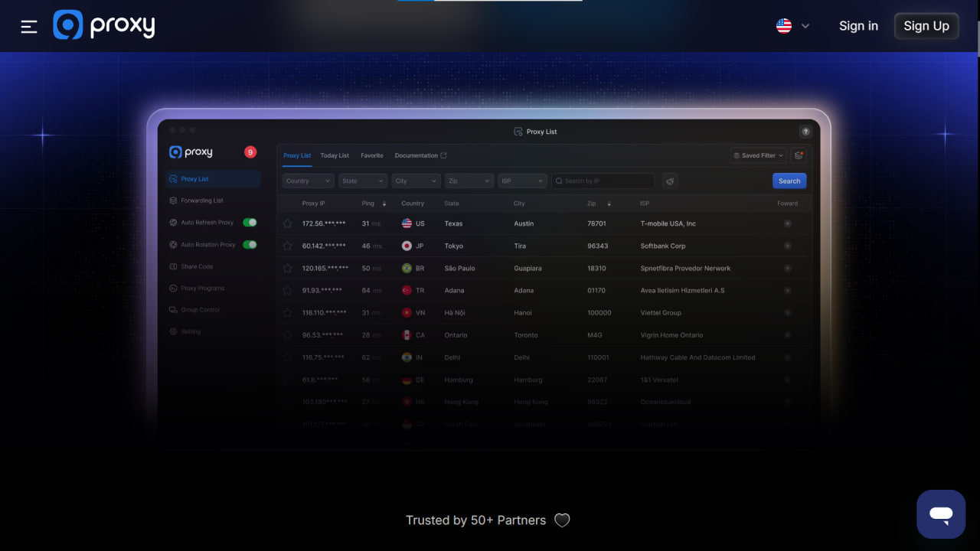Image resolution: width=980 pixels, height=551 pixels.
Task: Click the stack icon beside Saved Filter
Action: pos(799,155)
